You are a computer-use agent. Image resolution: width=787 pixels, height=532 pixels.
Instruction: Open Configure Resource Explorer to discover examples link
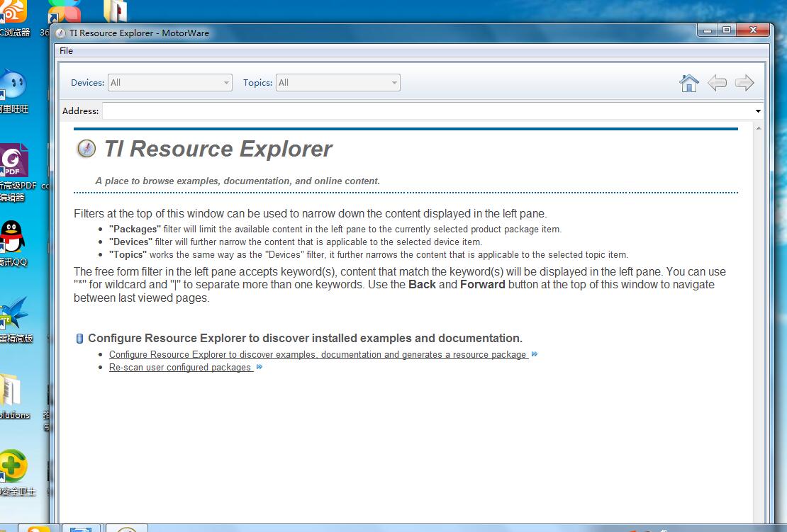coord(318,354)
